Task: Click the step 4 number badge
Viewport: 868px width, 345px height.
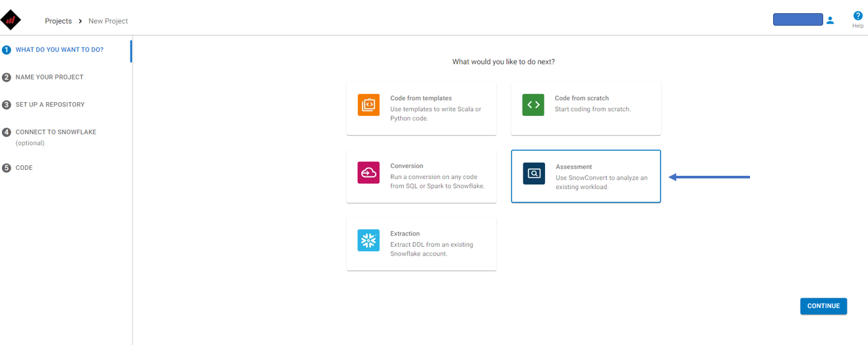Action: tap(7, 132)
